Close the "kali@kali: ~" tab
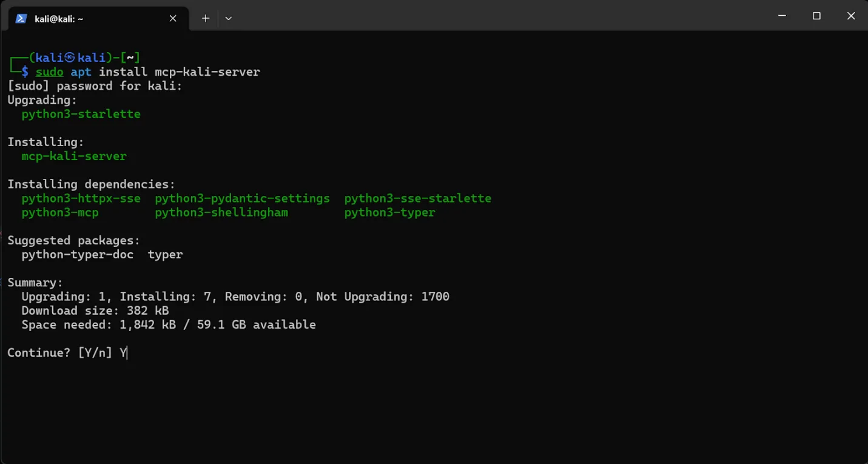This screenshot has height=464, width=868. point(172,18)
